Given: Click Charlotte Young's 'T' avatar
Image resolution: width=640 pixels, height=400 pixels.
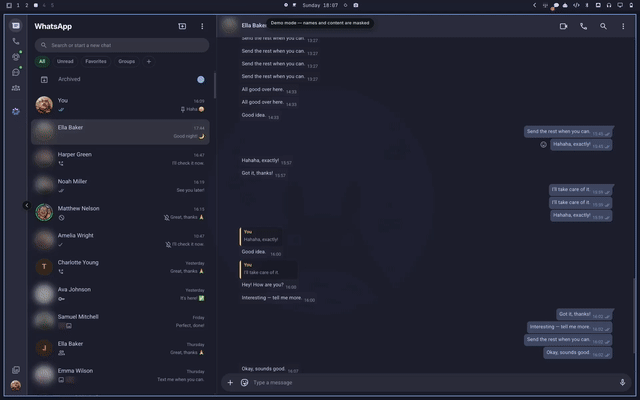Looking at the screenshot, I should (x=44, y=267).
